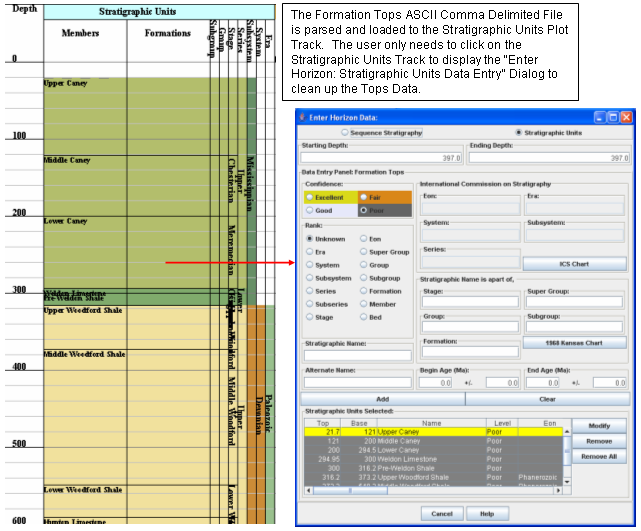Click the Subgroup input field
The image size is (641, 531).
point(574,326)
